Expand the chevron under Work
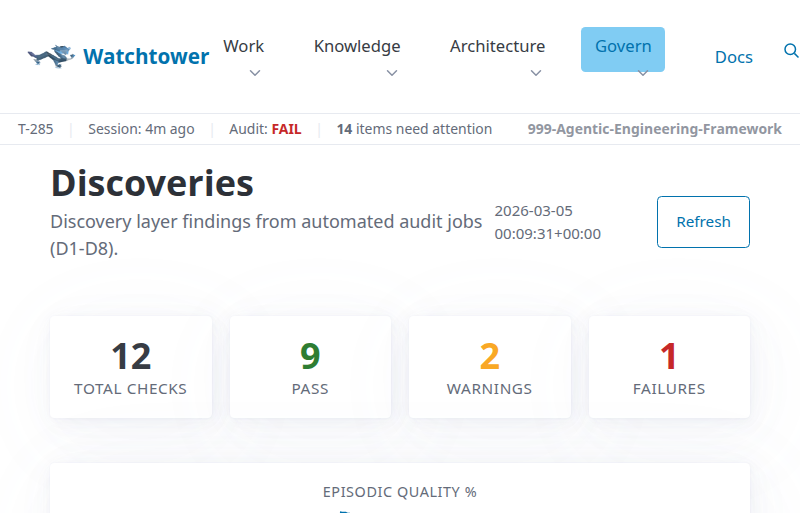Viewport: 800px width, 513px height. (255, 73)
